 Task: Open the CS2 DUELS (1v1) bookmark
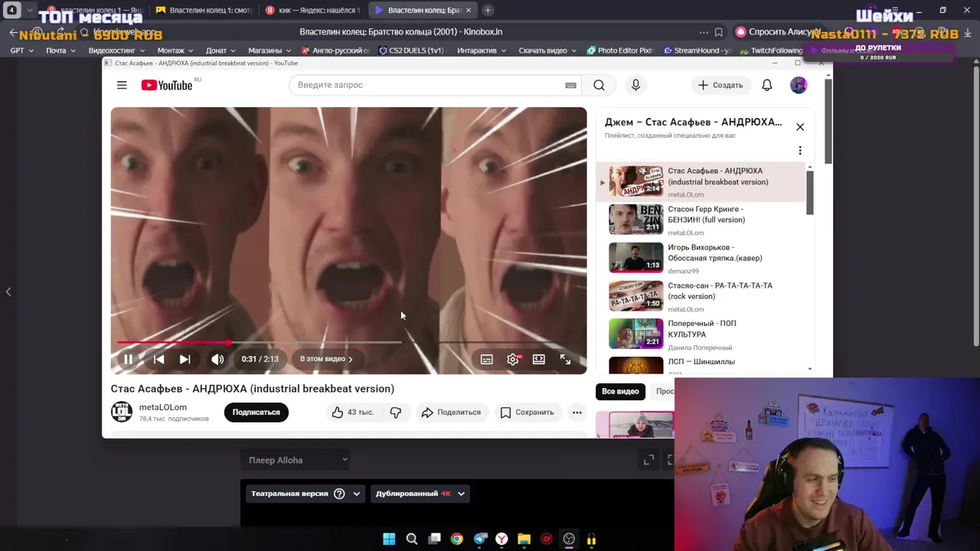[x=411, y=51]
